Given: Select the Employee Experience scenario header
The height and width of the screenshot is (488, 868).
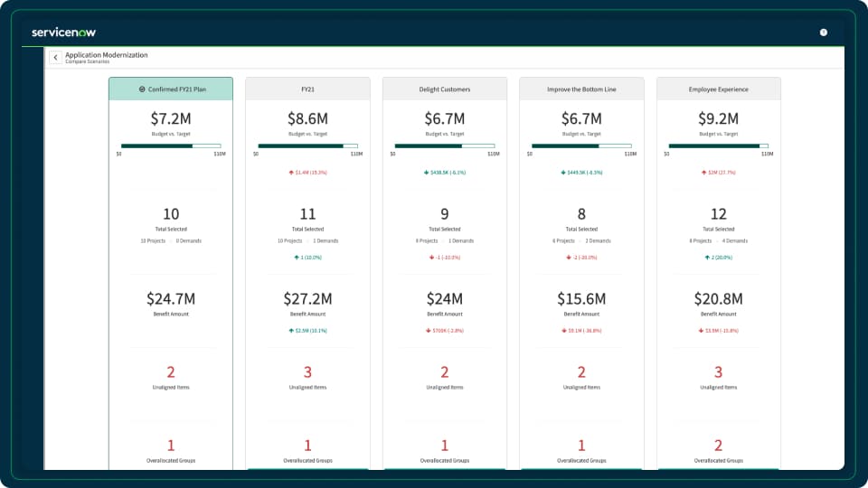Looking at the screenshot, I should pyautogui.click(x=719, y=89).
